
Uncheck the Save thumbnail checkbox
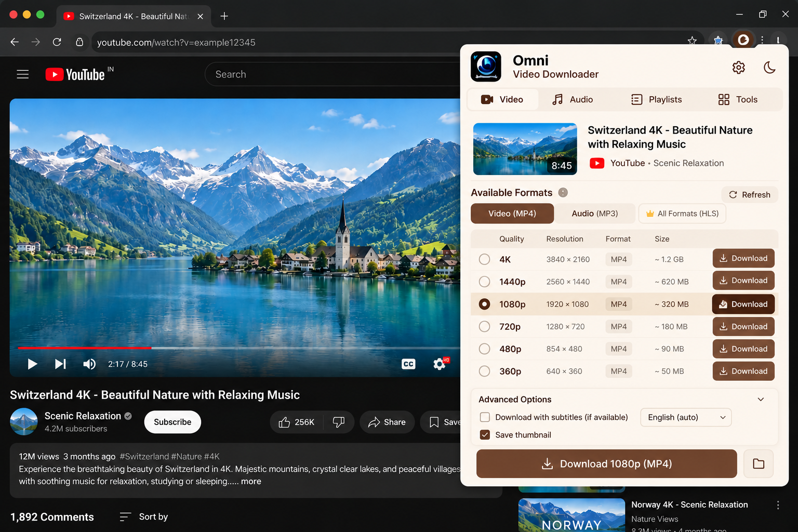pos(485,435)
